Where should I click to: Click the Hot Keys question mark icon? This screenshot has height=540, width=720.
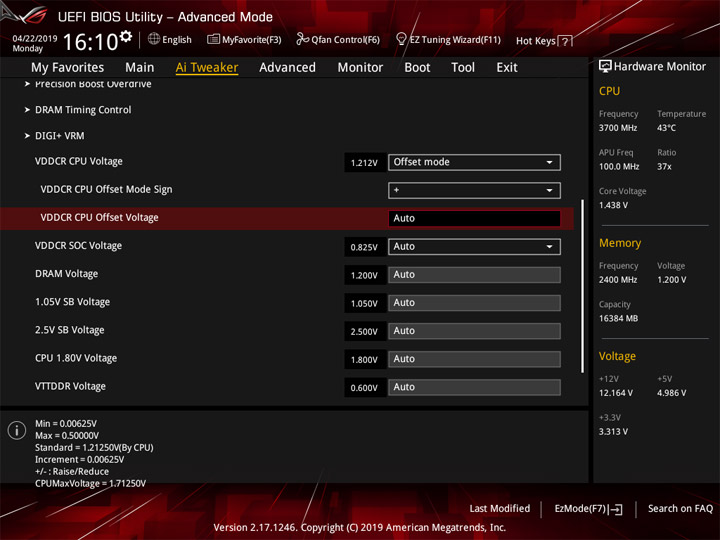(565, 41)
